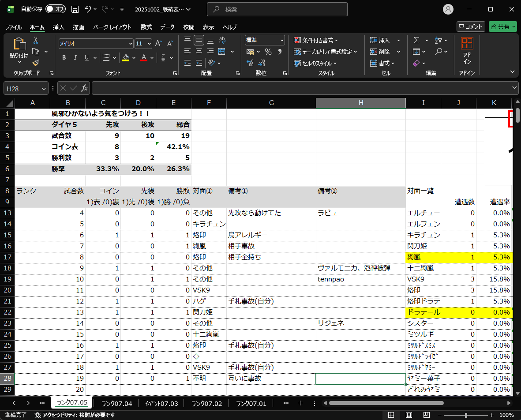Toggle AutoSave switch off/on
Image resolution: width=521 pixels, height=420 pixels.
(55, 9)
